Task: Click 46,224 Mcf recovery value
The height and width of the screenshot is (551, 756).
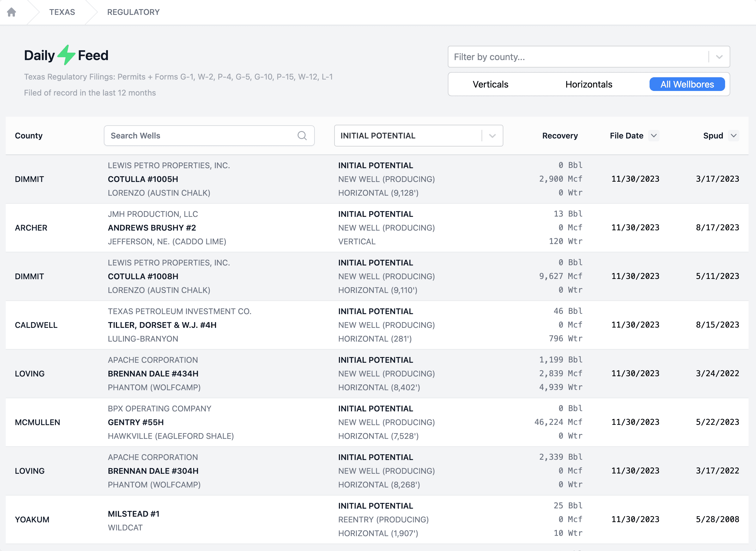Action: 558,422
